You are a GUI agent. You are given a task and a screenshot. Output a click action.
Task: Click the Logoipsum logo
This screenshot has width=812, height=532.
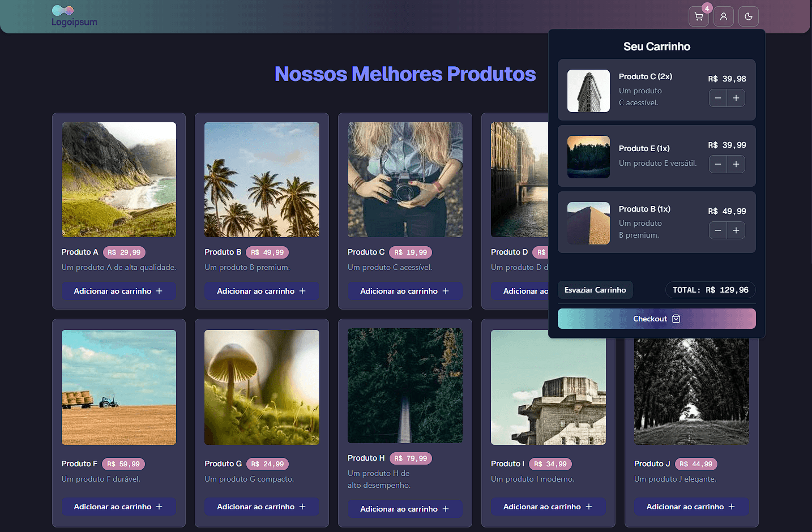click(x=74, y=16)
